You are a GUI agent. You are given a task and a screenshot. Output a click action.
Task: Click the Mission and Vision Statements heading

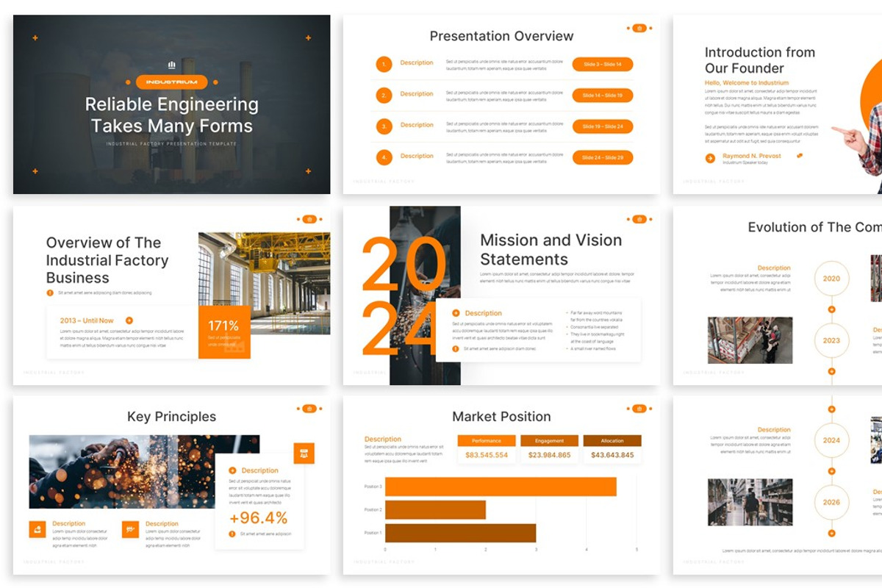coord(551,249)
